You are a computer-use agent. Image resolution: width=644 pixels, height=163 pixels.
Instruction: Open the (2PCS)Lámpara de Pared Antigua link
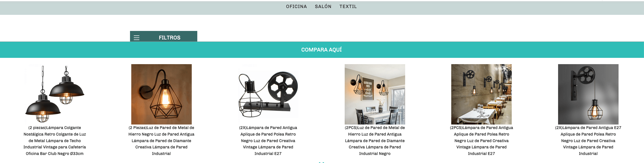(x=481, y=141)
